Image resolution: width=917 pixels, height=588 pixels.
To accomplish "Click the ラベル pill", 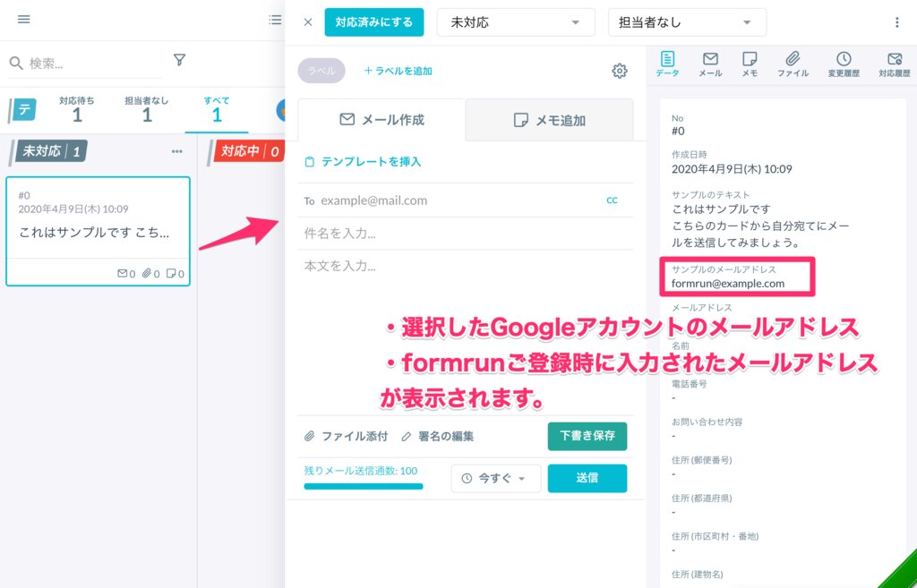I will [321, 71].
